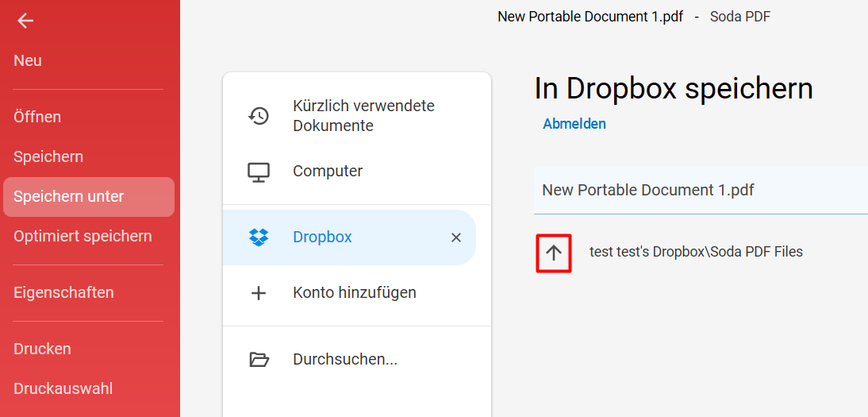Remove Dropbox account with the X
The height and width of the screenshot is (417, 868).
pos(456,238)
